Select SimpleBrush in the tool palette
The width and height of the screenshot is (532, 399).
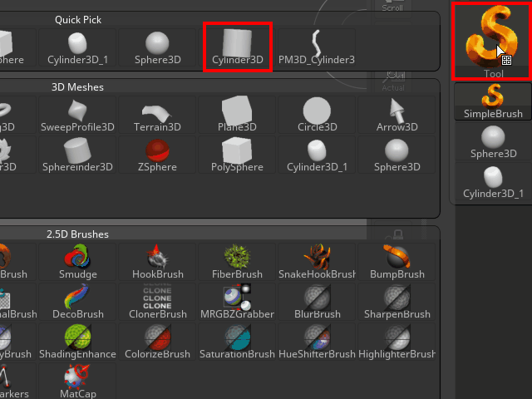(x=493, y=102)
